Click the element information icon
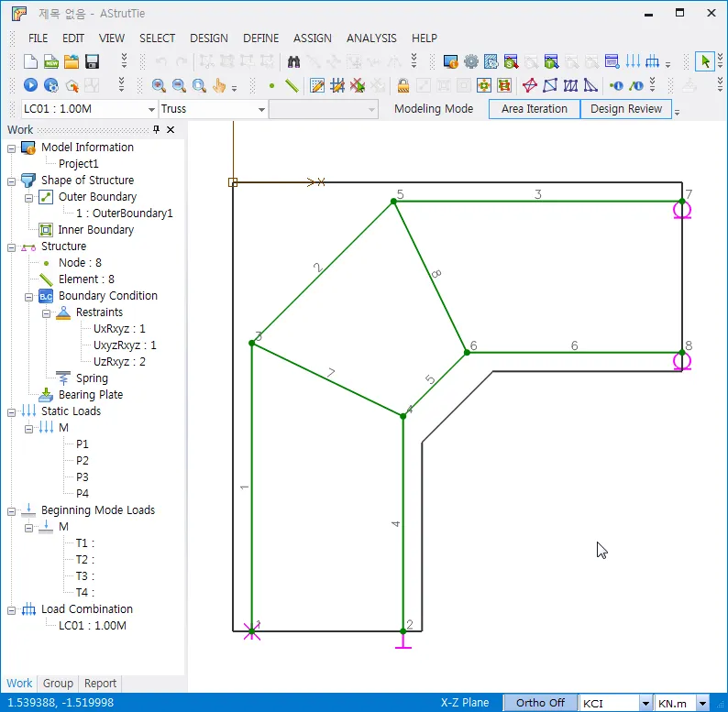The image size is (728, 712). (x=636, y=85)
